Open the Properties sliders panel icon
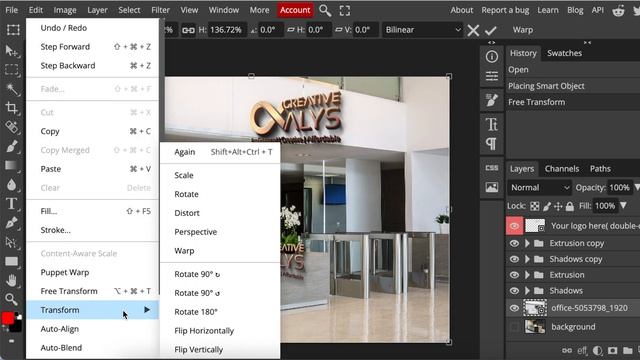 (x=491, y=76)
